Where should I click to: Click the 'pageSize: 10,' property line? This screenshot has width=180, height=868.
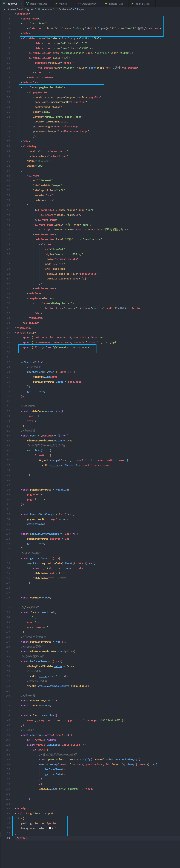(x=37, y=499)
